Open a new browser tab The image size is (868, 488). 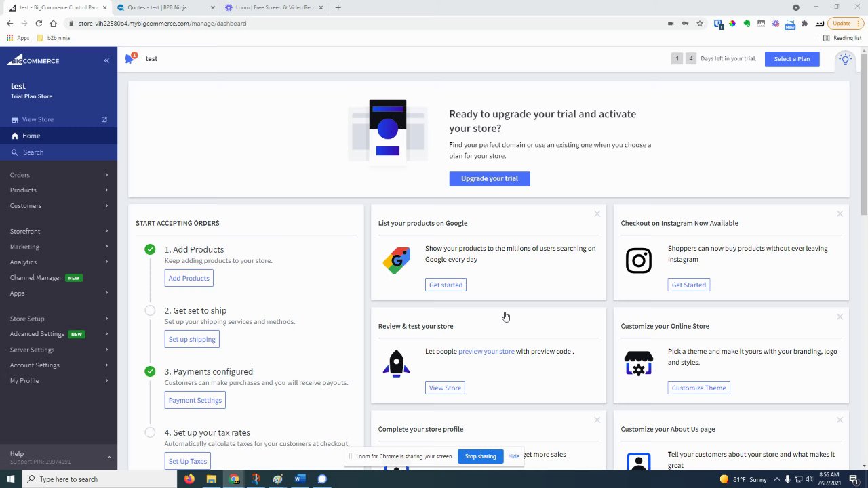338,7
